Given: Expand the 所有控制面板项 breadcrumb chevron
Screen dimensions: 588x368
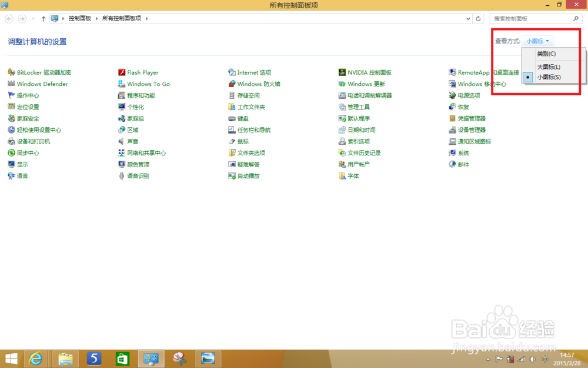Looking at the screenshot, I should (x=146, y=18).
